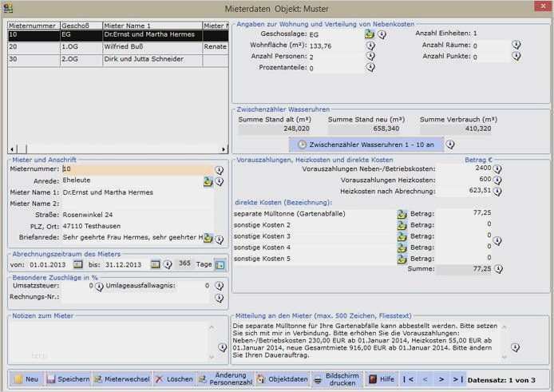Click the icon right of Tage
The width and height of the screenshot is (554, 392).
(220, 264)
